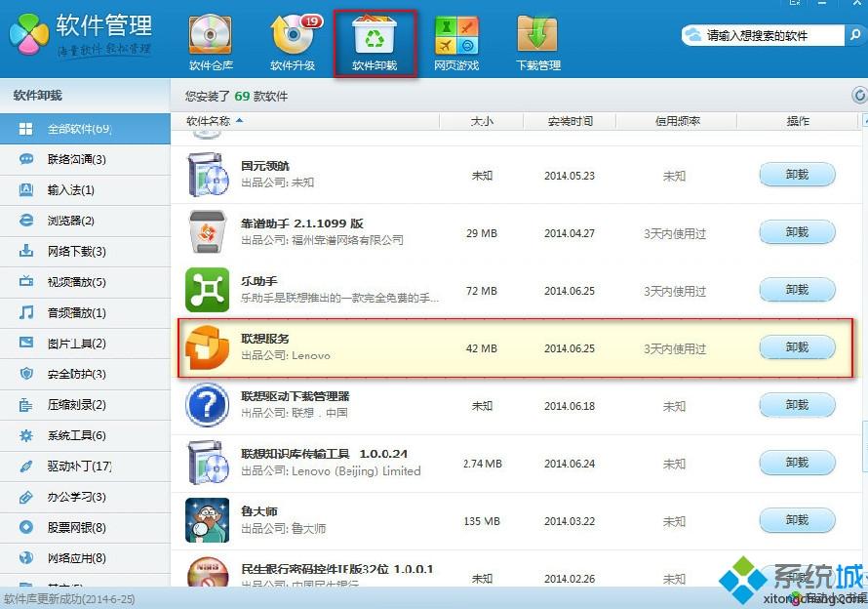Click the 国元领航 installer icon
The image size is (868, 609).
pyautogui.click(x=208, y=175)
